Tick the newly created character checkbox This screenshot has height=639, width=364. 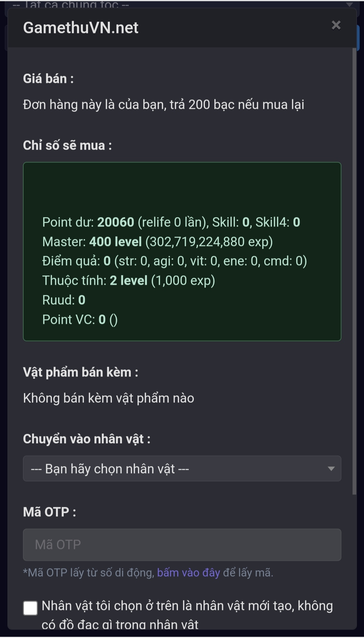tap(30, 608)
